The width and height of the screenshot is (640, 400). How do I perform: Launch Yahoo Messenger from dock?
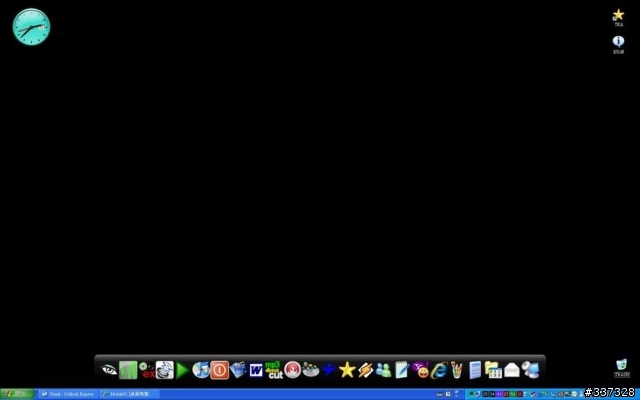[x=421, y=370]
